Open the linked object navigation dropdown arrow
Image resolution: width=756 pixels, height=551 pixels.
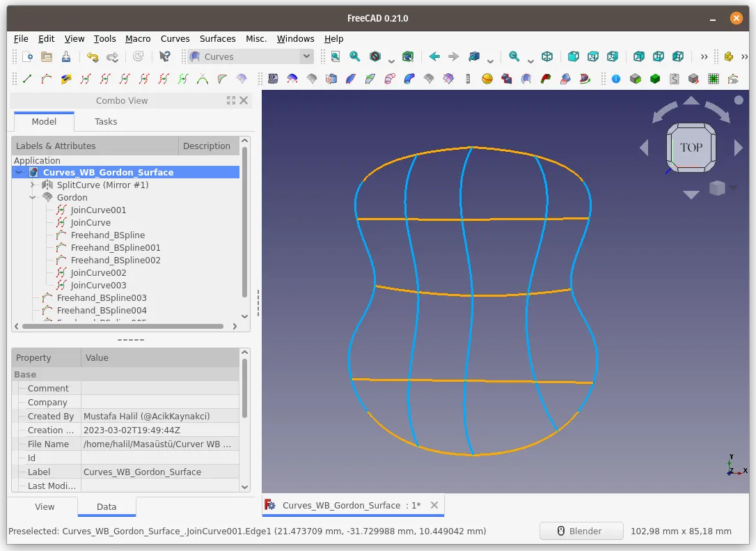pyautogui.click(x=490, y=61)
